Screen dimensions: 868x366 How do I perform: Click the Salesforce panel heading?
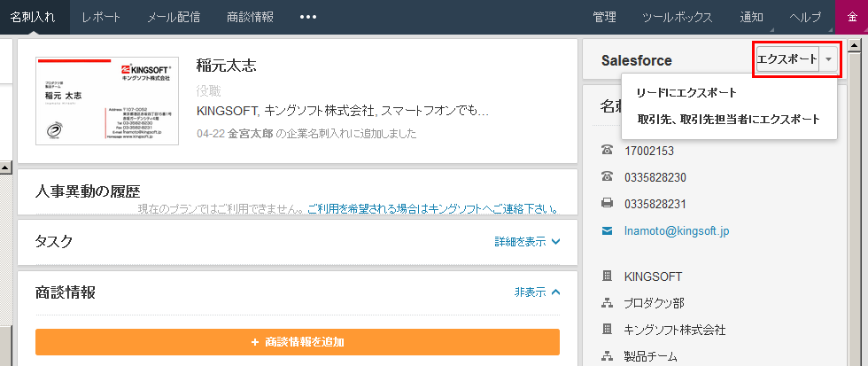637,60
